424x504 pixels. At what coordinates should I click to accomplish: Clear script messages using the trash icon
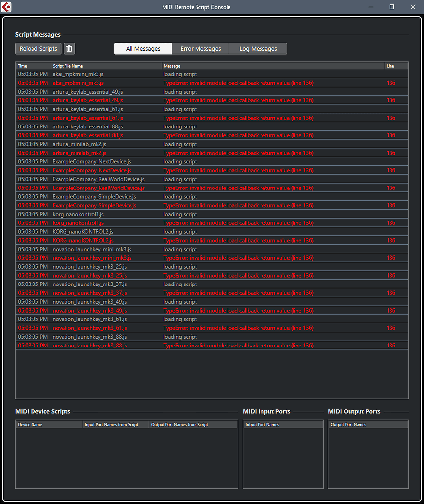(69, 48)
